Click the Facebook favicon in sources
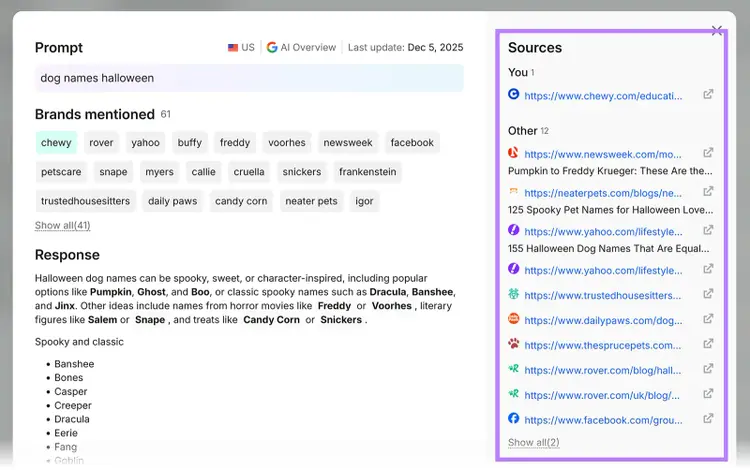Viewport: 750px width, 470px height. 513,418
